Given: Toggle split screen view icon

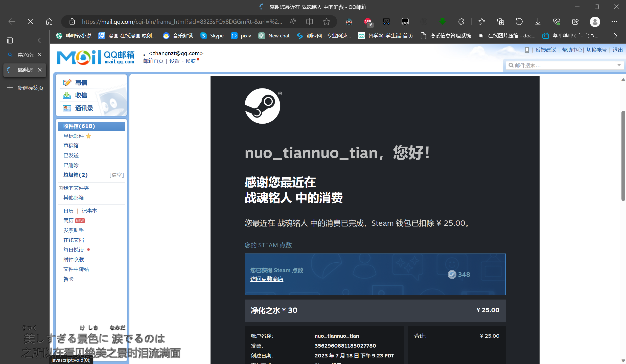Looking at the screenshot, I should (x=309, y=22).
